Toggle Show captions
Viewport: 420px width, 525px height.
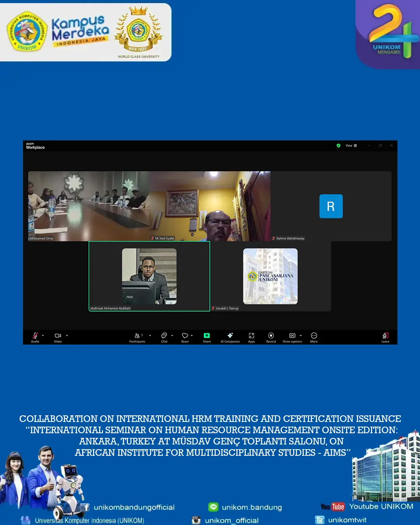(292, 336)
